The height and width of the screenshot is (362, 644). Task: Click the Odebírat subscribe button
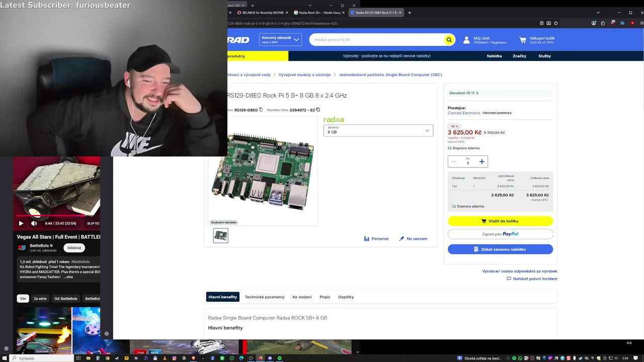[x=74, y=248]
